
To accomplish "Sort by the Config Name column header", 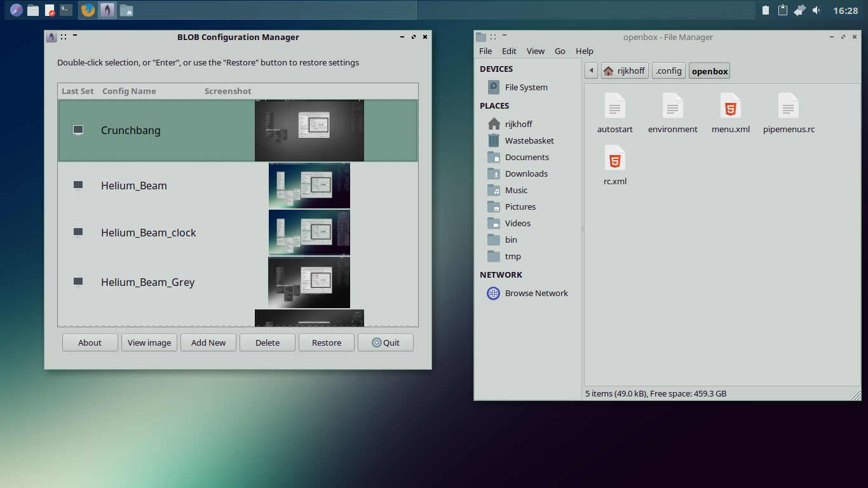I will pyautogui.click(x=149, y=91).
